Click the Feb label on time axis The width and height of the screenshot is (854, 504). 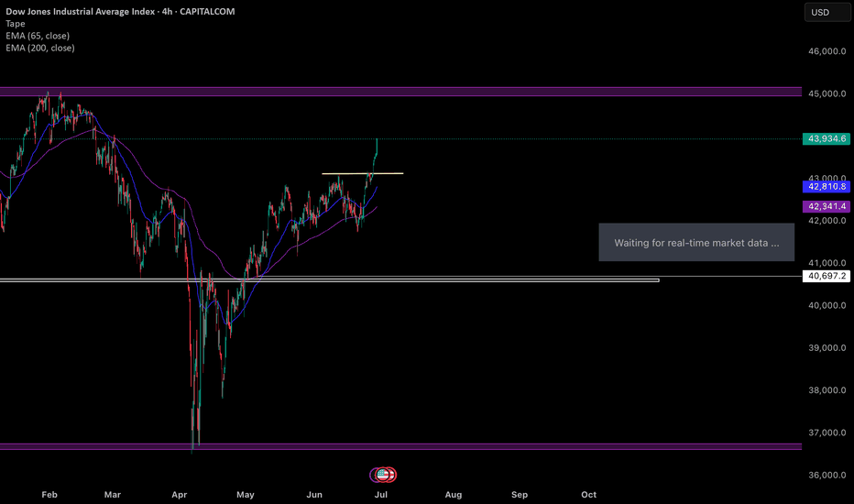click(x=49, y=495)
